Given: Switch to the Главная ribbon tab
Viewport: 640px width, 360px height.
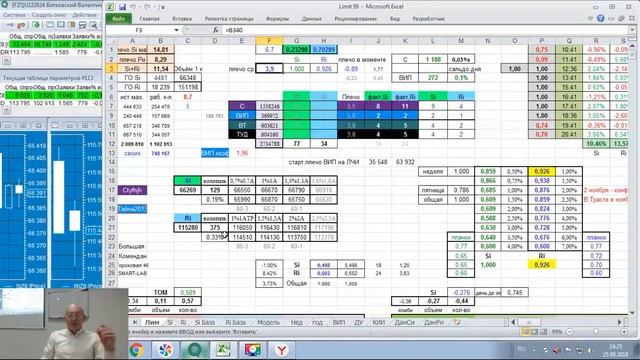Looking at the screenshot, I should 149,19.
